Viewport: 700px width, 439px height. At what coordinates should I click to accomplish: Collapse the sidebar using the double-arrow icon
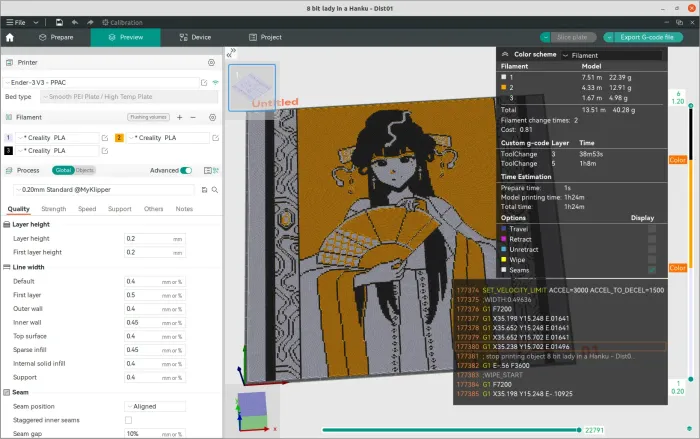(x=231, y=53)
